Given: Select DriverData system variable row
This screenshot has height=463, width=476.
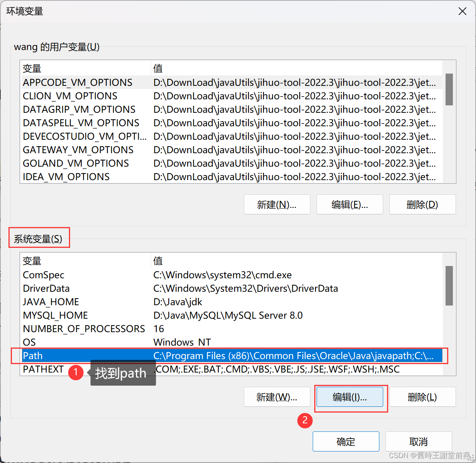Looking at the screenshot, I should pos(232,288).
